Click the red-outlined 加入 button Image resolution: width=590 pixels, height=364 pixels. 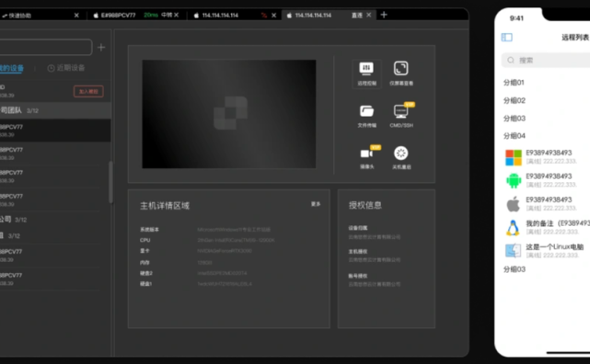click(x=88, y=91)
